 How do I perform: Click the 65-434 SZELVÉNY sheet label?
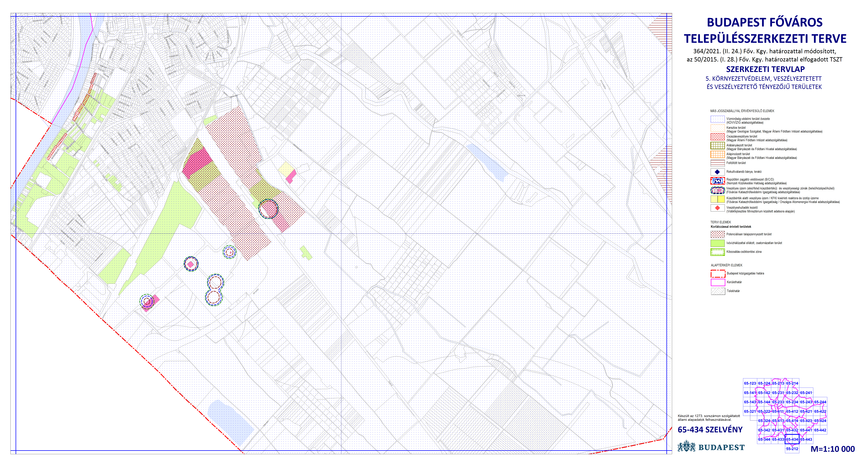(710, 430)
